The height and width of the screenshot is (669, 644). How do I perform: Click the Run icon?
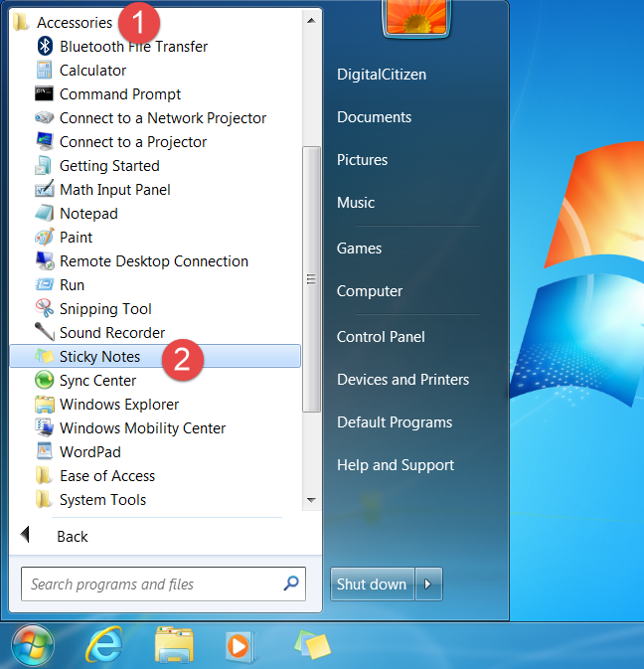[x=45, y=284]
